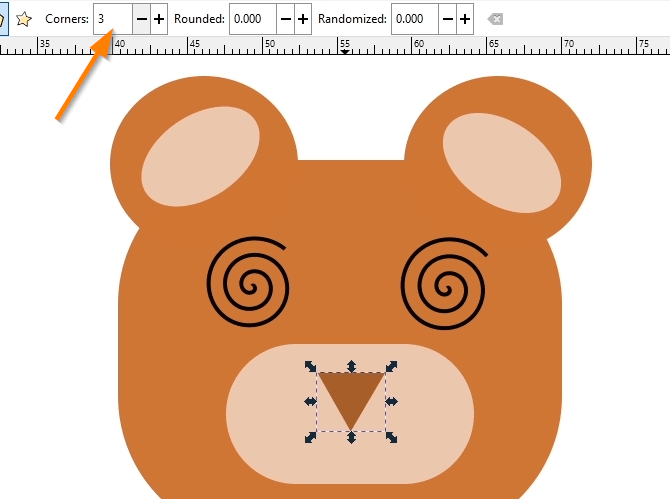Increase Randomized value with plus
670x499 pixels.
[x=465, y=19]
